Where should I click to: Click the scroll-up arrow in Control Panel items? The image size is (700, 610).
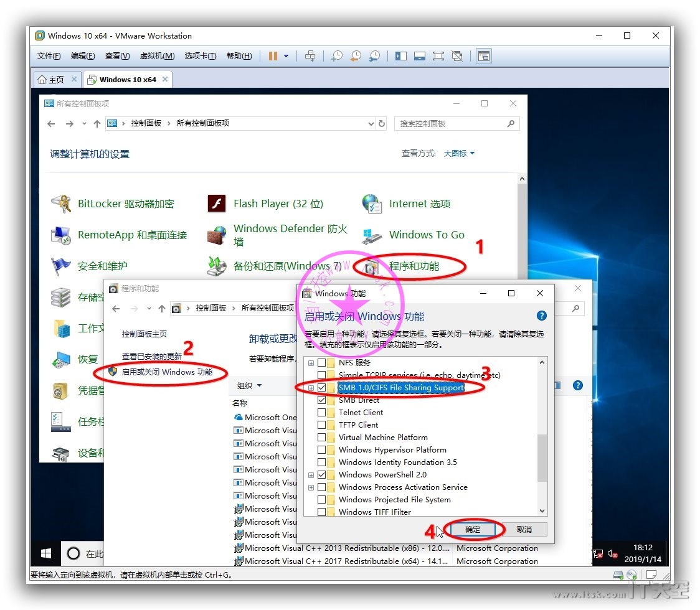pyautogui.click(x=522, y=179)
